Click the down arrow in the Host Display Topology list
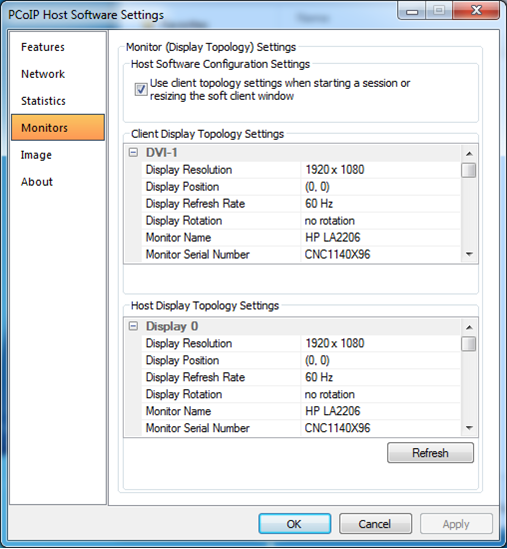The image size is (507, 549). [x=469, y=428]
